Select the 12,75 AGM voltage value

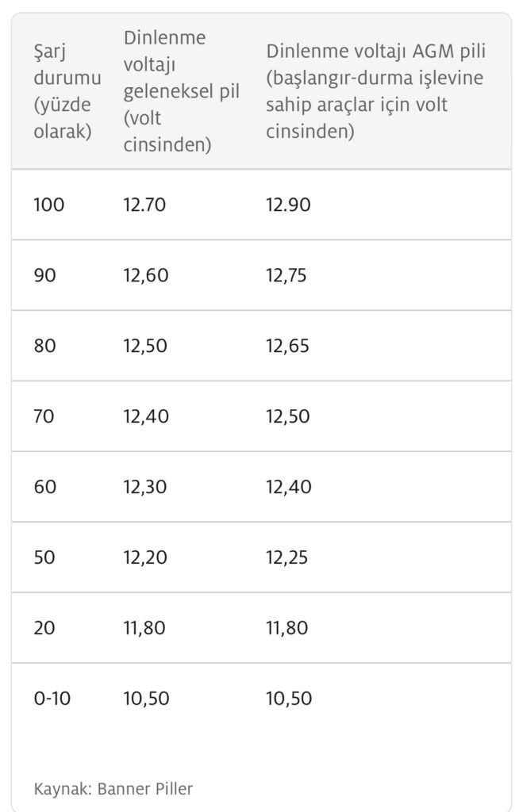[286, 275]
